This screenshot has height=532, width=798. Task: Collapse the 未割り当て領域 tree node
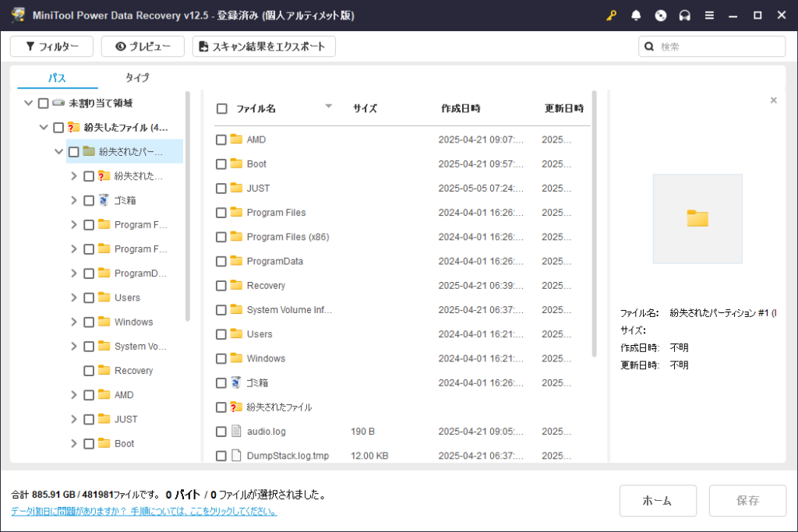click(x=29, y=103)
